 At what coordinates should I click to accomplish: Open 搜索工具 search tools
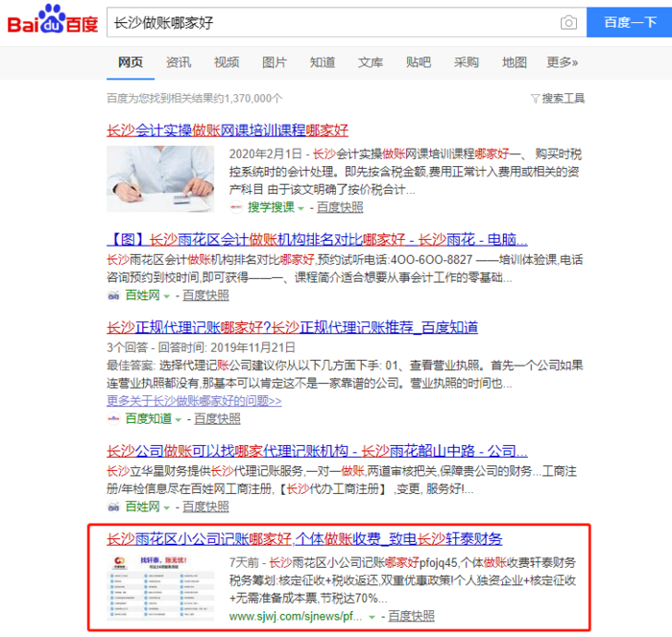[563, 99]
